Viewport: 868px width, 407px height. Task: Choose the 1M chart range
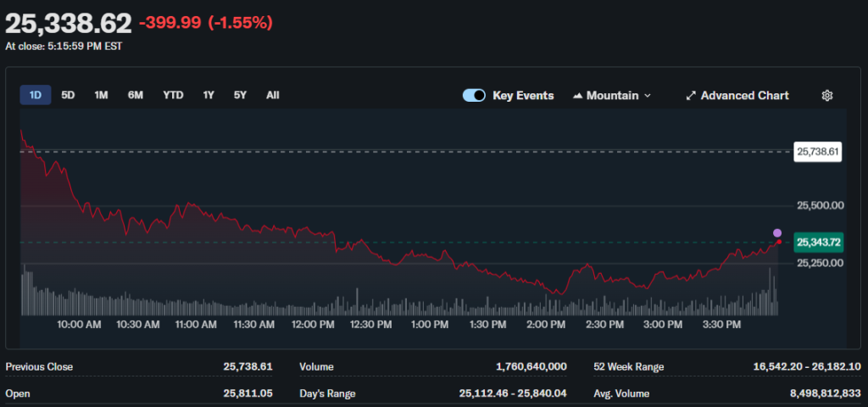[x=101, y=95]
